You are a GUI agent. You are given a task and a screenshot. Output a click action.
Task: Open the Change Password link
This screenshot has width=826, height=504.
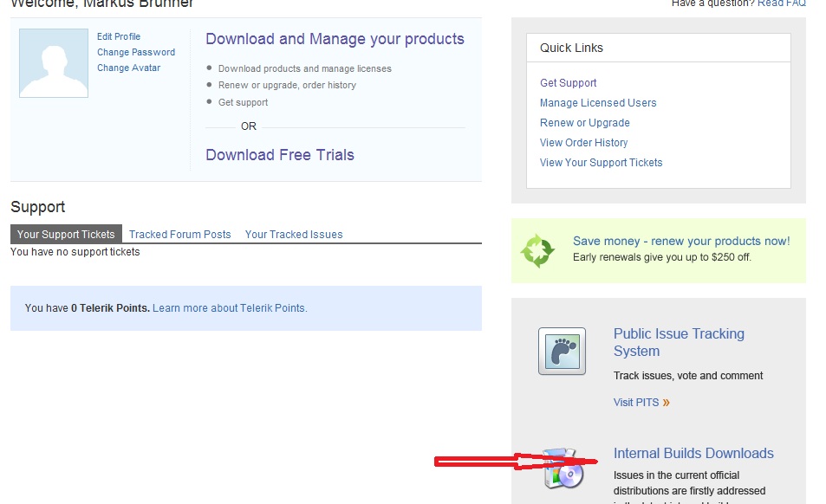pyautogui.click(x=136, y=52)
